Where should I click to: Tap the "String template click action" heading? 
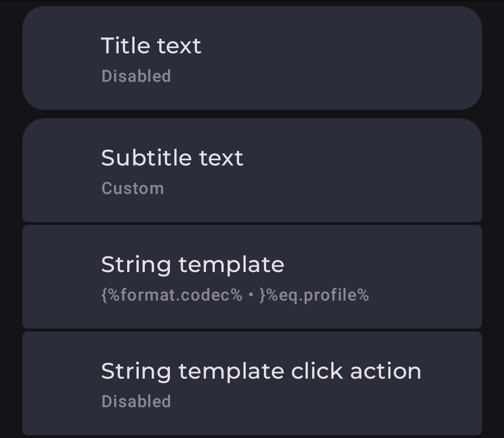[x=261, y=371]
